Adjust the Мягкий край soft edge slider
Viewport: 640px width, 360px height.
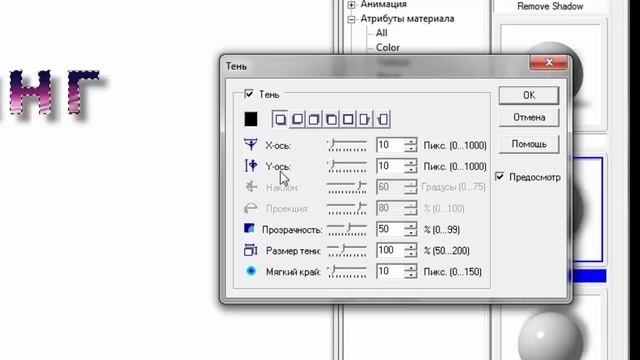click(347, 272)
